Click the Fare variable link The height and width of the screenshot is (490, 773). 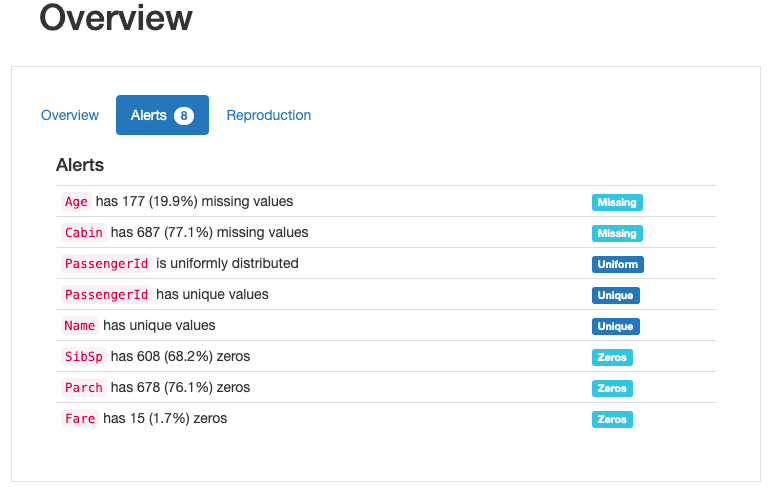pos(80,419)
